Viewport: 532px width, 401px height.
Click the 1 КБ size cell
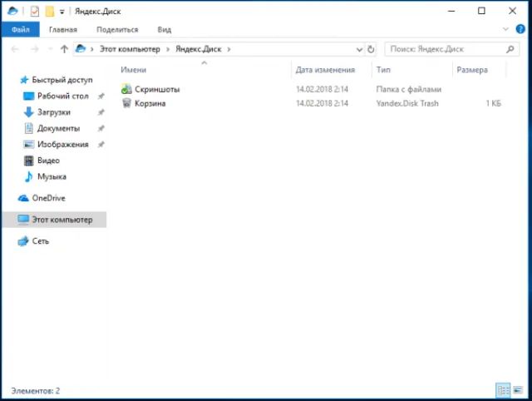pyautogui.click(x=493, y=103)
